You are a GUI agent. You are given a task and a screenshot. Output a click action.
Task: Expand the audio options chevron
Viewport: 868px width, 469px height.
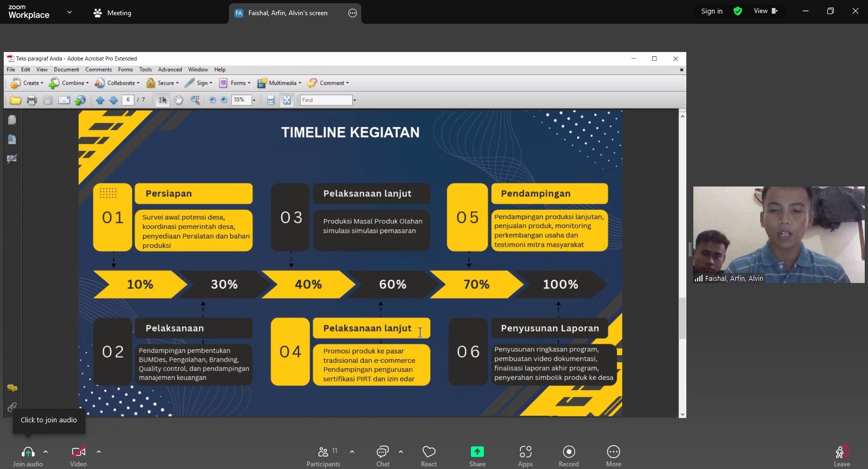(46, 451)
